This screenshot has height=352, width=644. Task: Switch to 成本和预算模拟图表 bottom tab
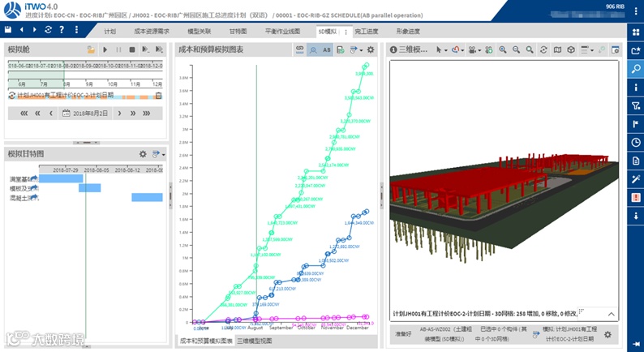point(206,341)
